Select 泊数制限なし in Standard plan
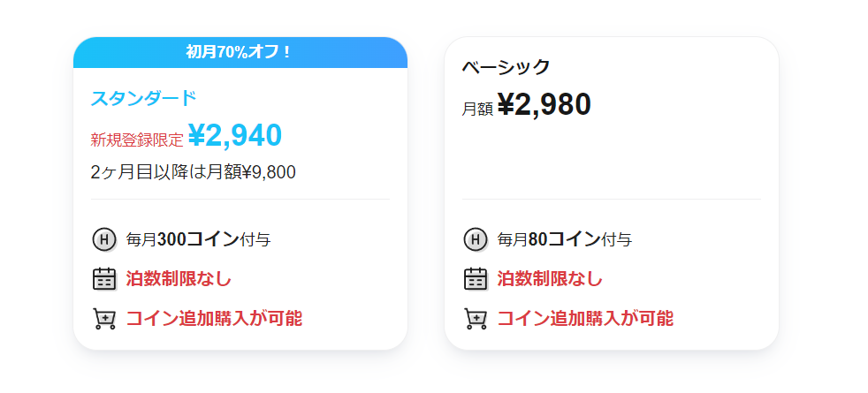868x393 pixels. point(179,278)
